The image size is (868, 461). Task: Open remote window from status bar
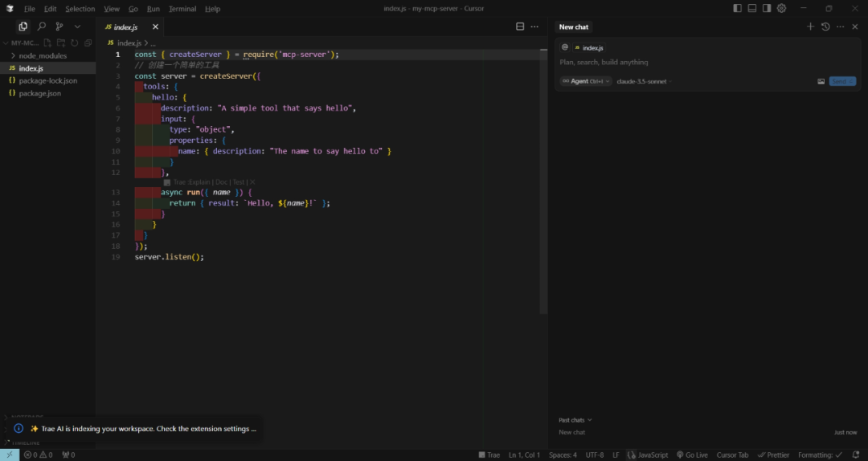[10, 455]
